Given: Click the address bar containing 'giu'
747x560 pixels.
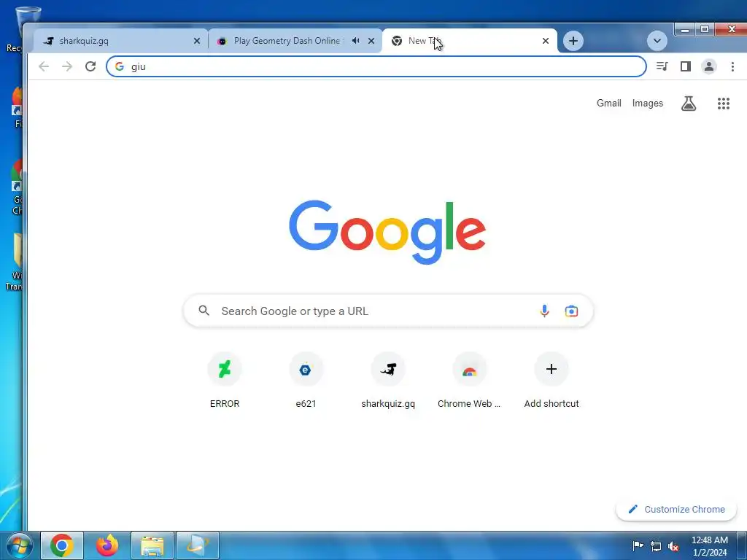Looking at the screenshot, I should click(x=376, y=66).
